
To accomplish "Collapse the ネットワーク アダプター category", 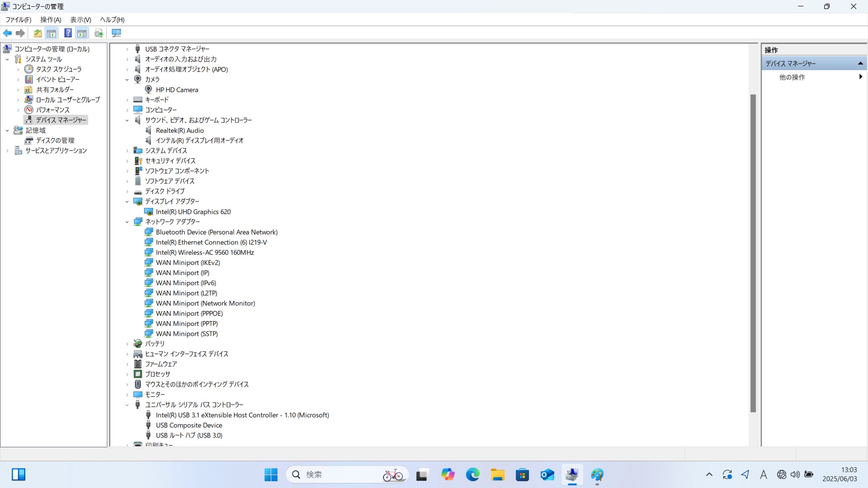I will [x=127, y=222].
